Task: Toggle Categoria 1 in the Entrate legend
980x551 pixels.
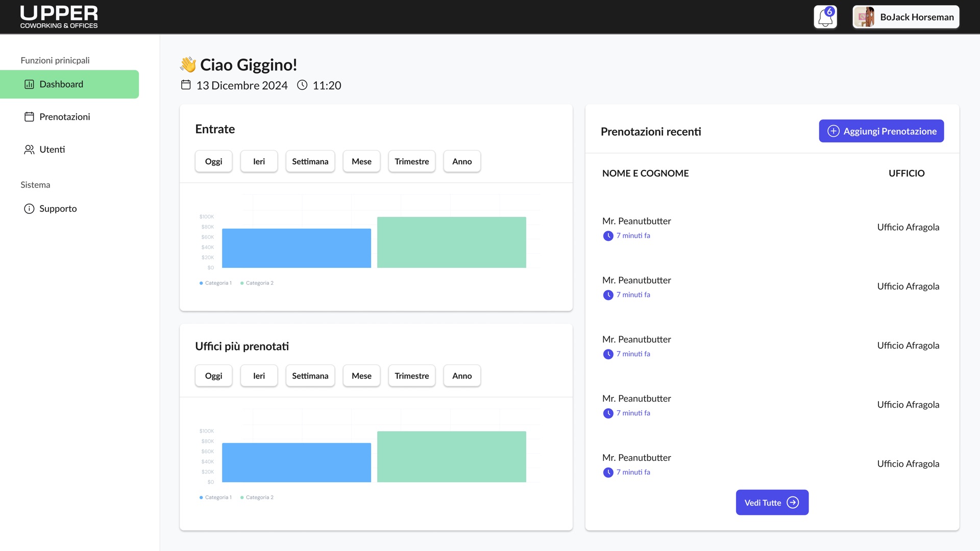Action: (215, 283)
